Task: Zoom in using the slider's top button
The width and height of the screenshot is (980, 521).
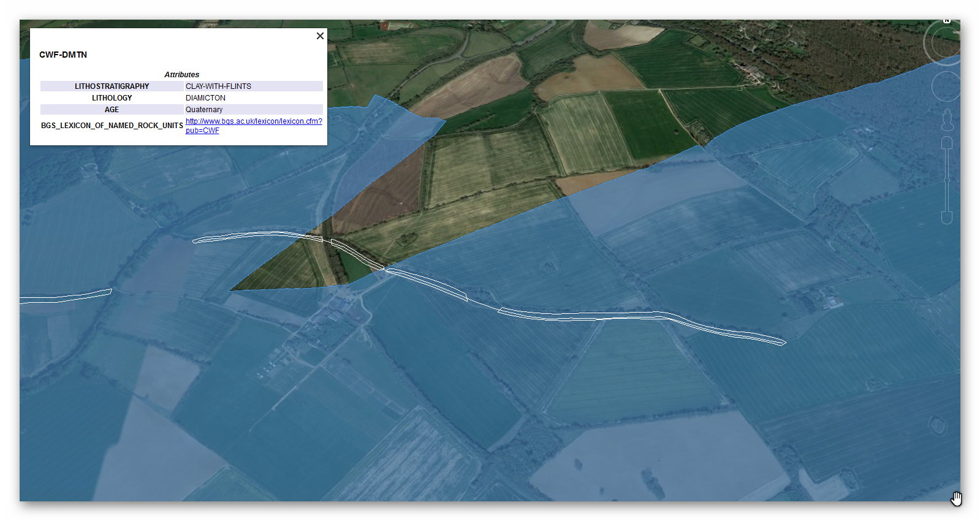Action: [947, 143]
